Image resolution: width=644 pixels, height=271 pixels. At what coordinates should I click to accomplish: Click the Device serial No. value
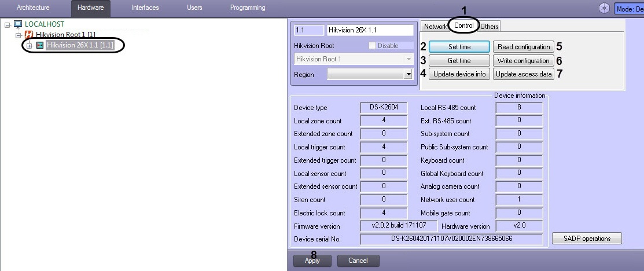click(x=451, y=239)
